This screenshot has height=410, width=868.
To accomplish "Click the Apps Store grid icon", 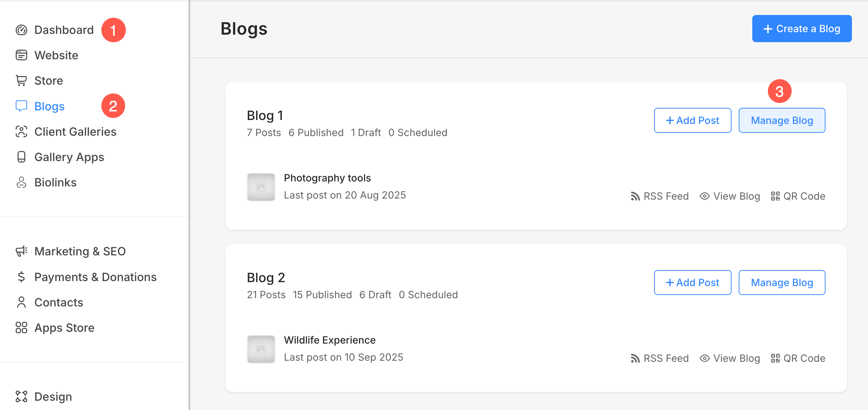I will (x=21, y=328).
